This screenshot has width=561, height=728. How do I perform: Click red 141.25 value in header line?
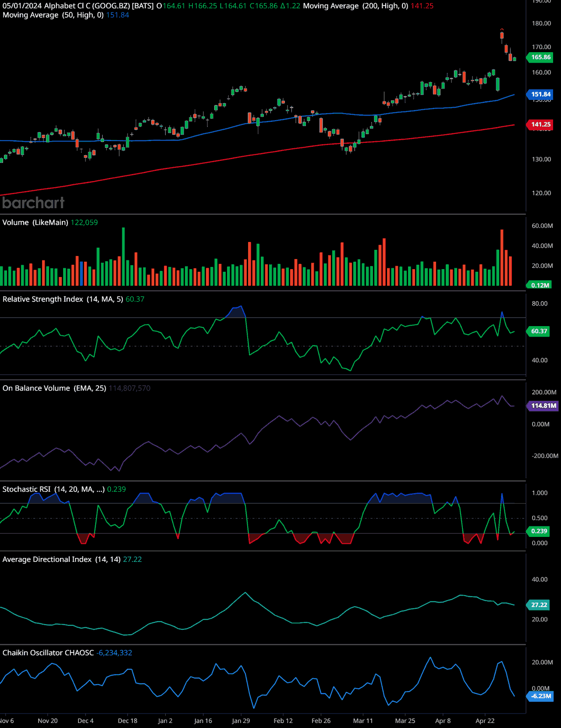coord(422,6)
